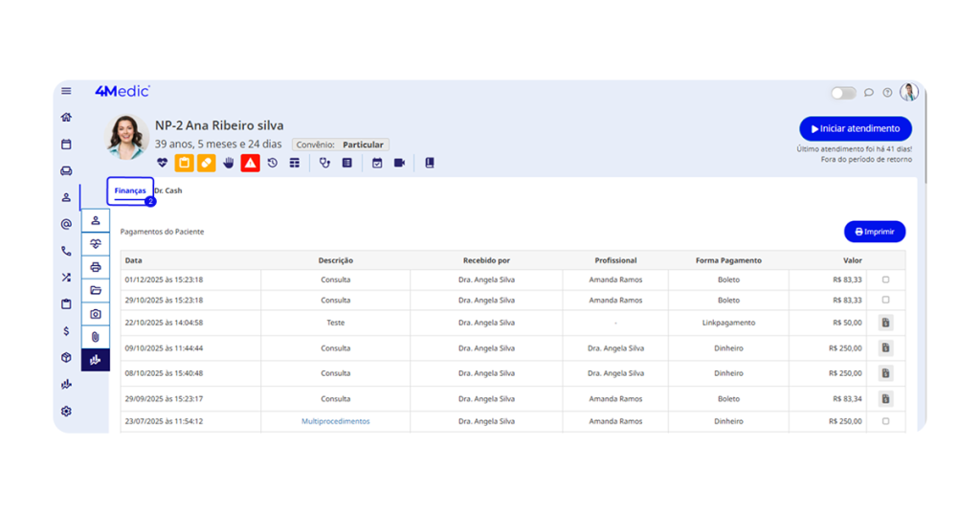This screenshot has width=980, height=514.
Task: Switch to the Dr. Cash tab
Action: 168,190
